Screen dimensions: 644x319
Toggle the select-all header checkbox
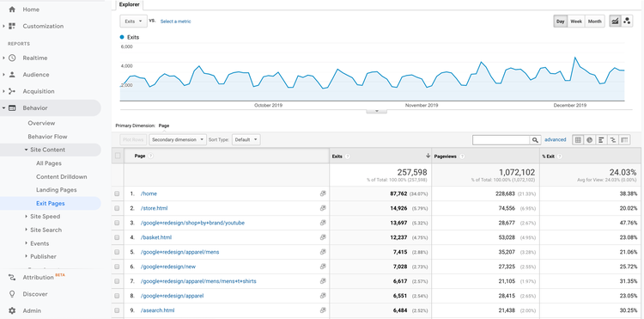tap(118, 156)
